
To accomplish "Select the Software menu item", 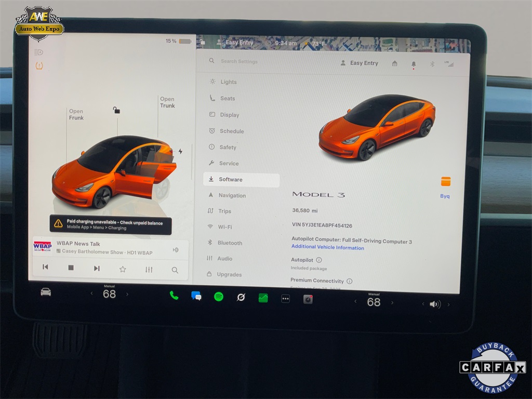I will tap(241, 179).
